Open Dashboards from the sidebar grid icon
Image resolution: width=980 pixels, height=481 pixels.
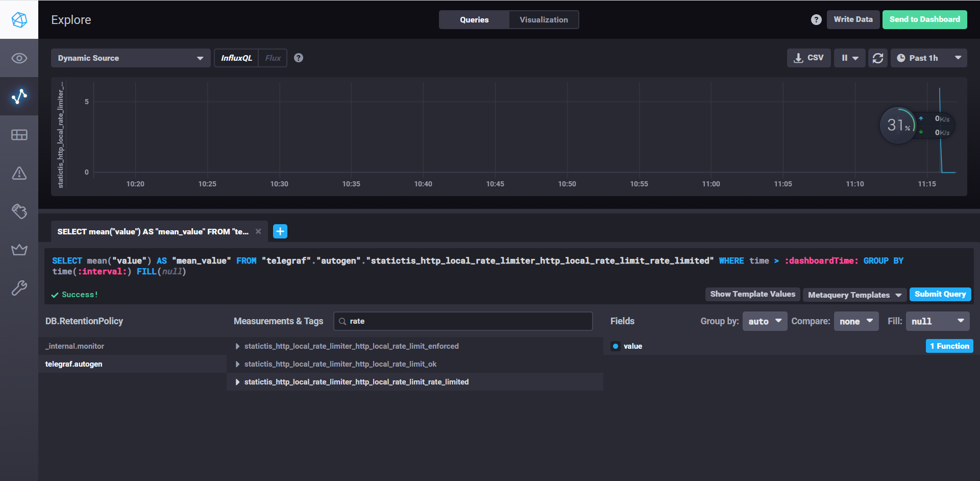point(19,135)
